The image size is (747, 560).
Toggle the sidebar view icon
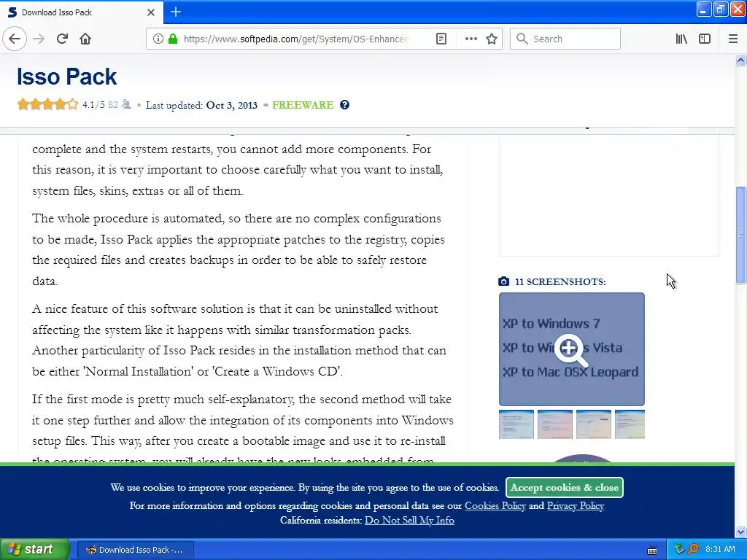coord(705,39)
